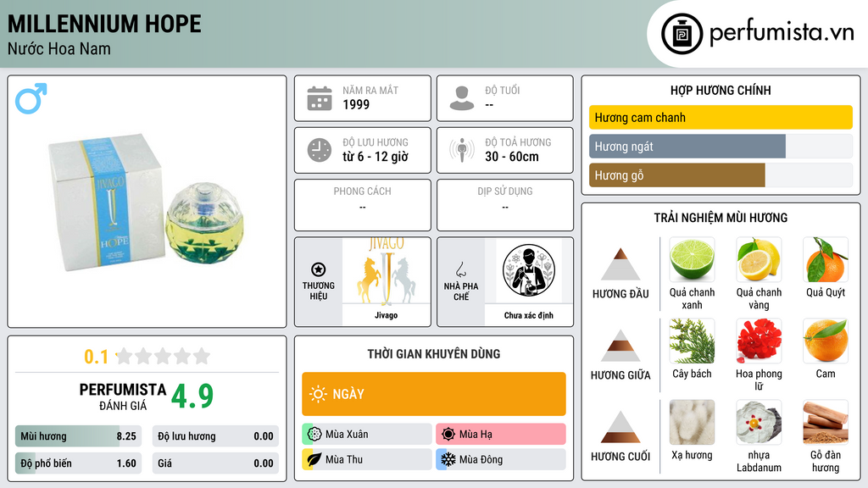Expand the Hương đầu pyramid notes
This screenshot has height=488, width=868.
click(x=620, y=274)
